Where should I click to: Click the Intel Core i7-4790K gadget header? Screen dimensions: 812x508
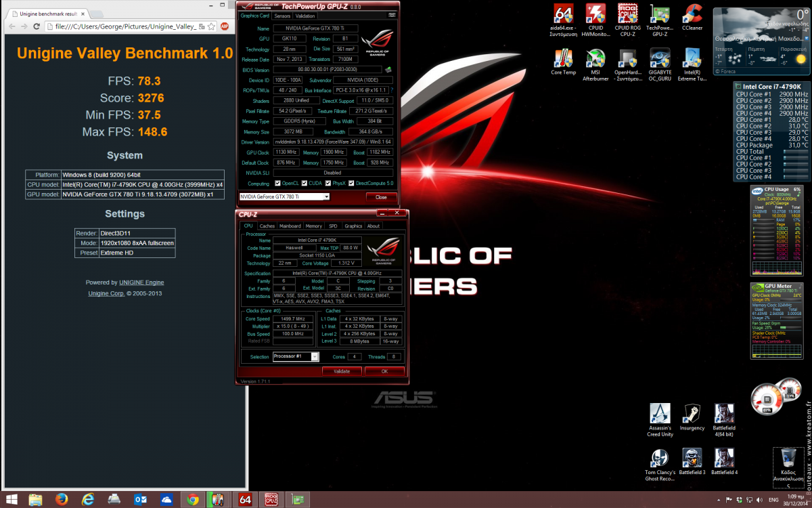[x=771, y=87]
